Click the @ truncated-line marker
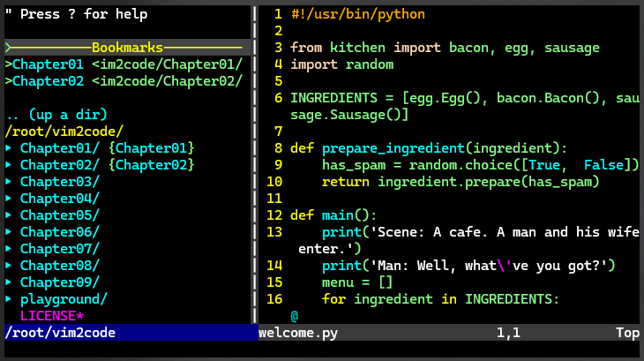 tap(295, 316)
